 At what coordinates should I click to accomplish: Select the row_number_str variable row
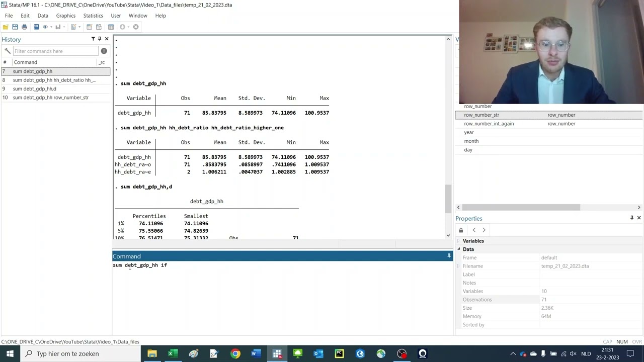(x=549, y=115)
